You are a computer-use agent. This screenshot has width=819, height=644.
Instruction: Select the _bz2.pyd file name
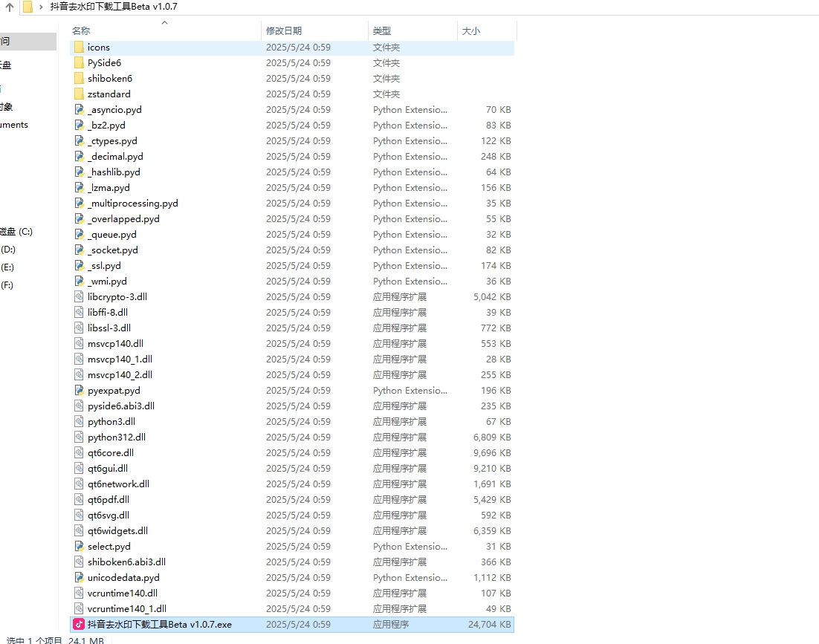(106, 126)
